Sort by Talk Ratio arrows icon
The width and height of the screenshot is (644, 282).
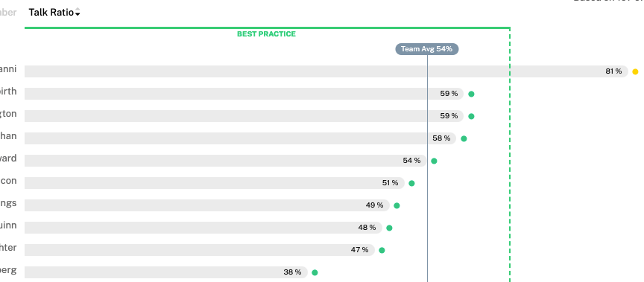pos(78,13)
